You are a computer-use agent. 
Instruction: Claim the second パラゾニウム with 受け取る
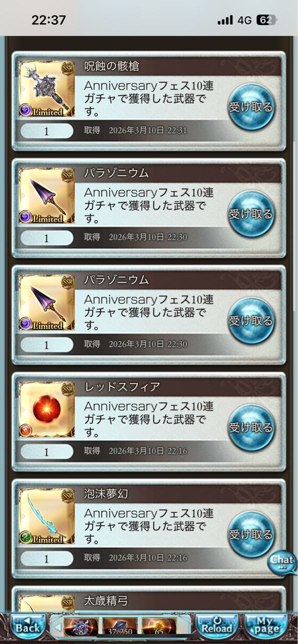tap(251, 320)
